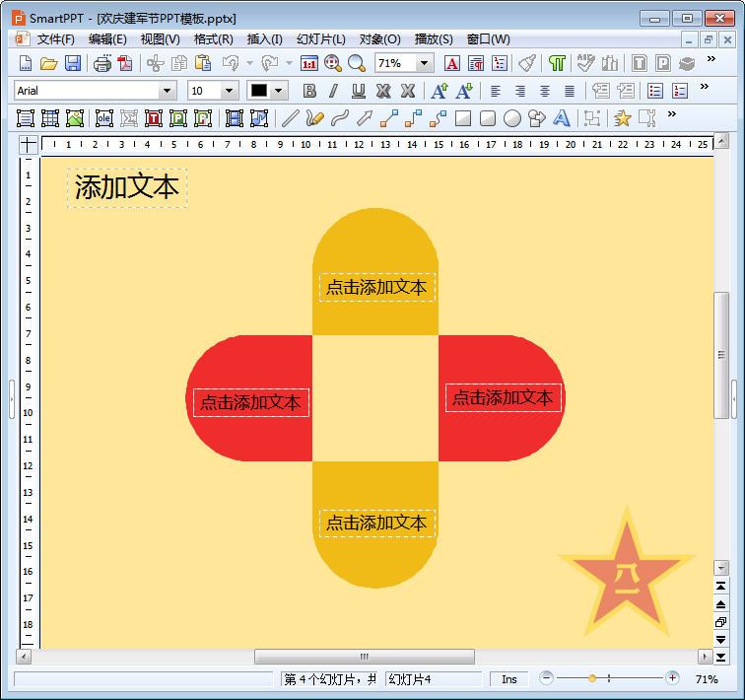Click the zoom in plus button
This screenshot has height=700, width=745.
tap(672, 678)
